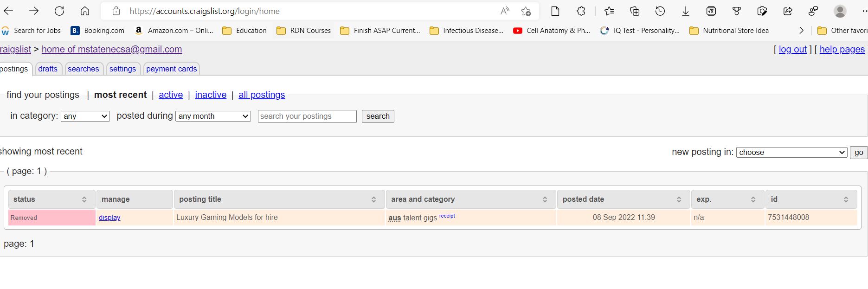Viewport: 868px width, 289px height.
Task: Open the Math Solver toolbar icon
Action: tap(711, 11)
